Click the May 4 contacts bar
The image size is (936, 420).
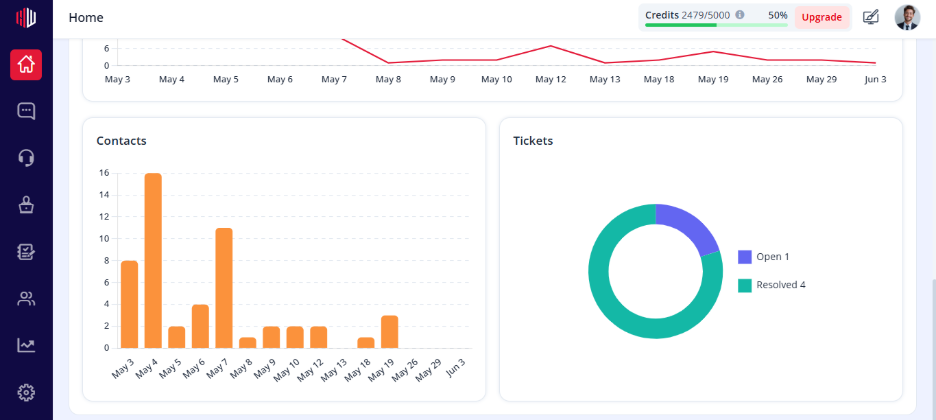(153, 261)
